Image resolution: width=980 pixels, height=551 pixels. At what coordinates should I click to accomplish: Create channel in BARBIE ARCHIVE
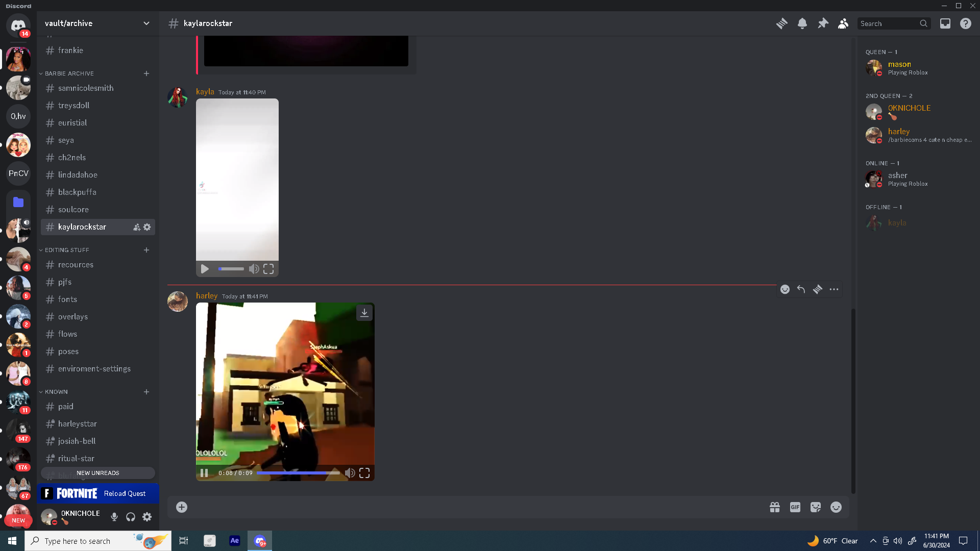tap(146, 73)
